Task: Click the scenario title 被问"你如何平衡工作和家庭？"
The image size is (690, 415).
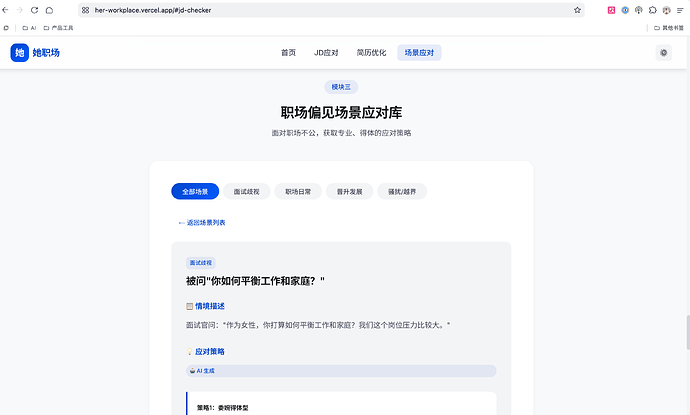Action: 255,281
